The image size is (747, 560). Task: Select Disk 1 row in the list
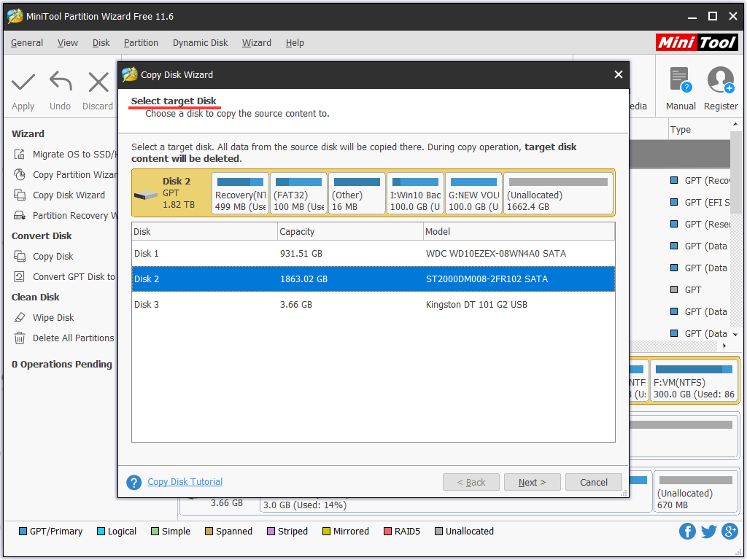373,253
